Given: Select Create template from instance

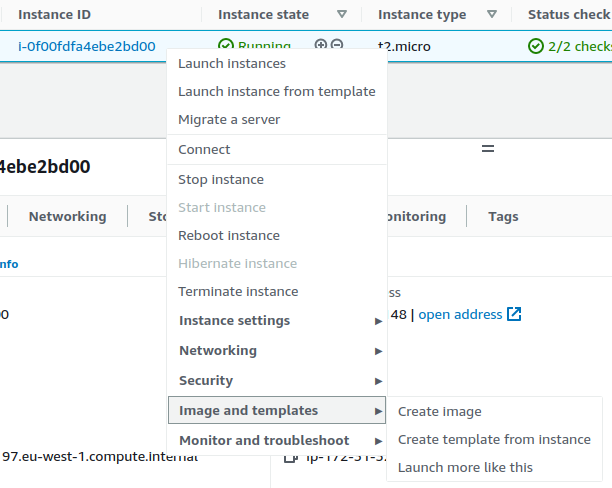Looking at the screenshot, I should click(494, 440).
